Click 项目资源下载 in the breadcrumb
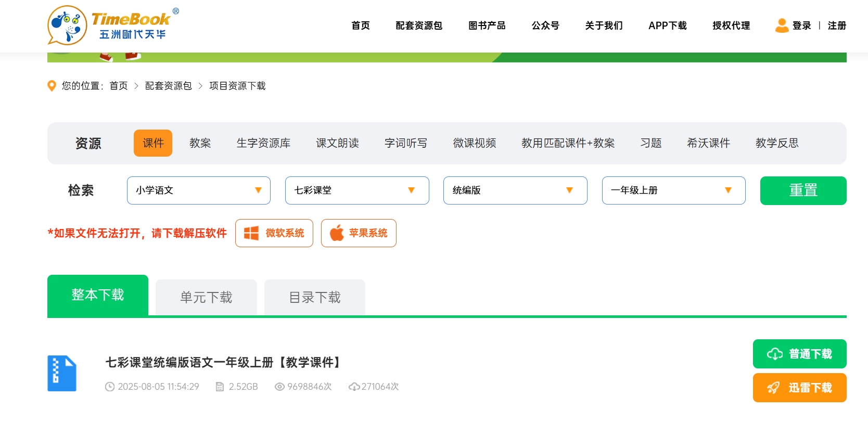Image resolution: width=868 pixels, height=434 pixels. [237, 86]
